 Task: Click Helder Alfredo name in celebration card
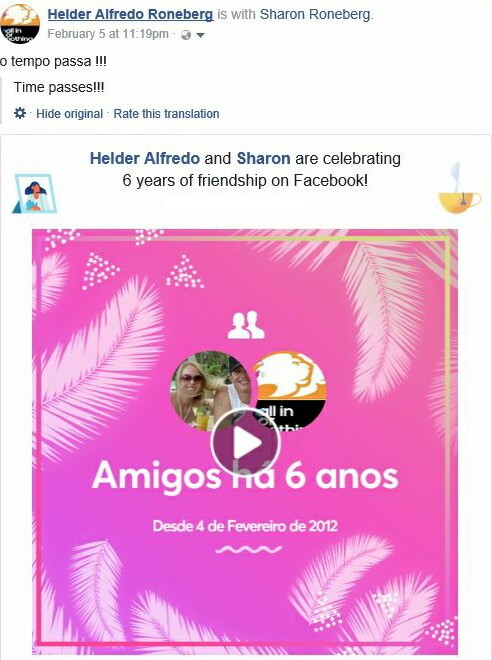145,159
